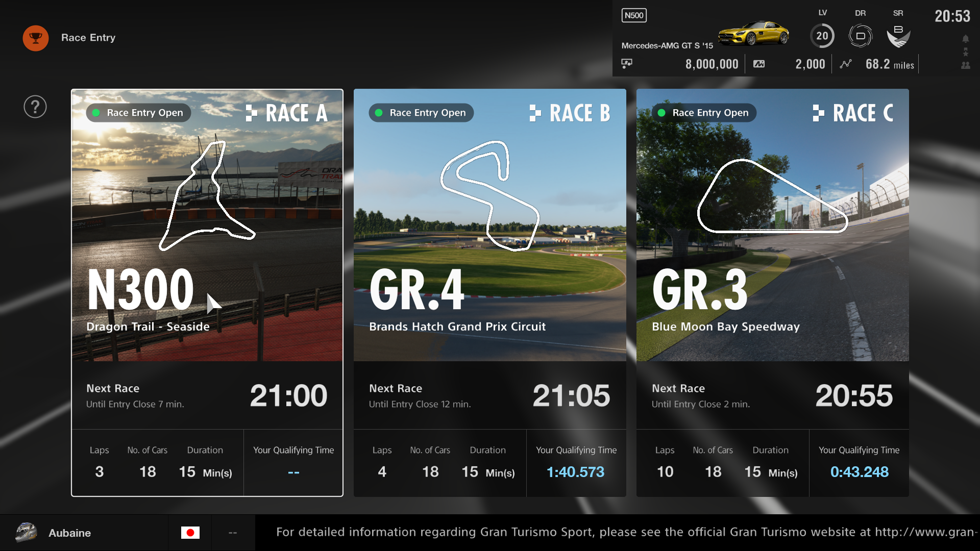Select the N500 car class badge icon
Screen dimensions: 980x551
[x=633, y=15]
